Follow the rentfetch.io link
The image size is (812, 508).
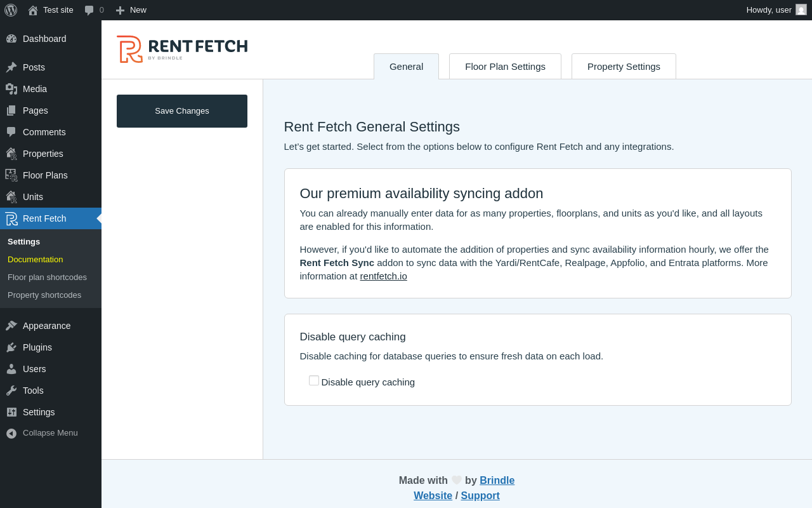383,276
